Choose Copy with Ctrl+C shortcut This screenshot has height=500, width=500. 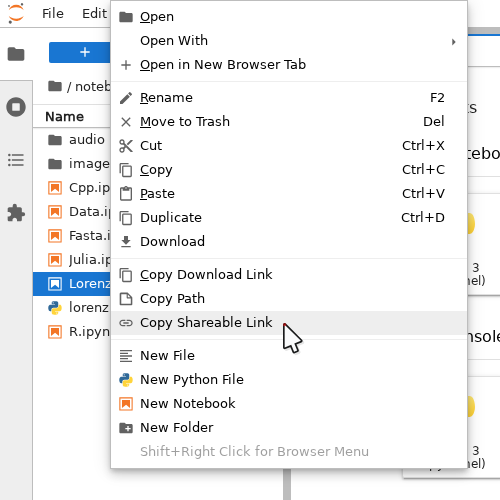(289, 170)
